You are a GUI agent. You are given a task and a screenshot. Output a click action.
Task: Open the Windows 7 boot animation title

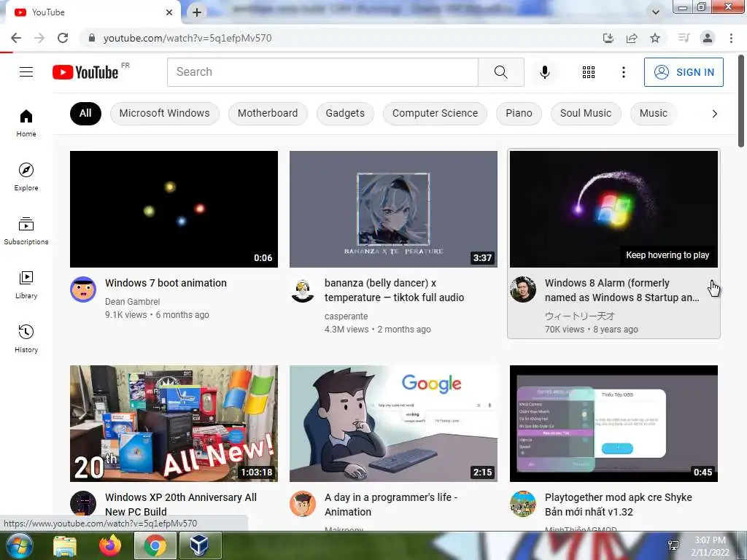(166, 283)
